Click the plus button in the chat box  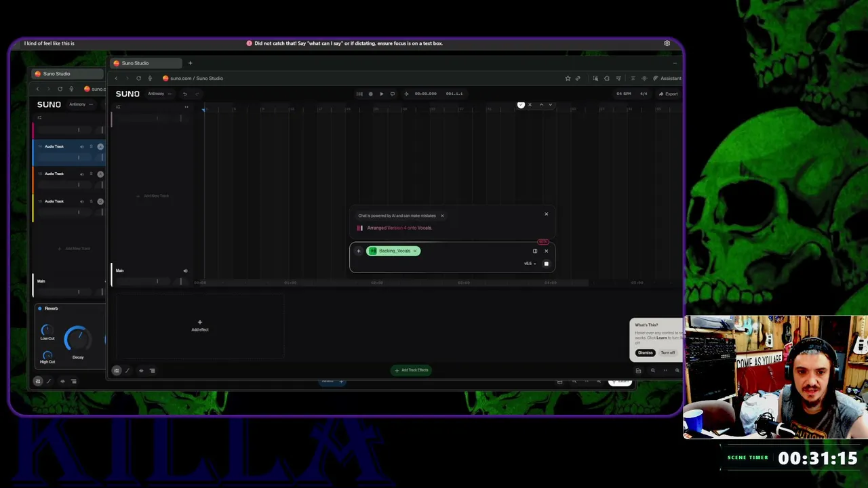pyautogui.click(x=359, y=251)
